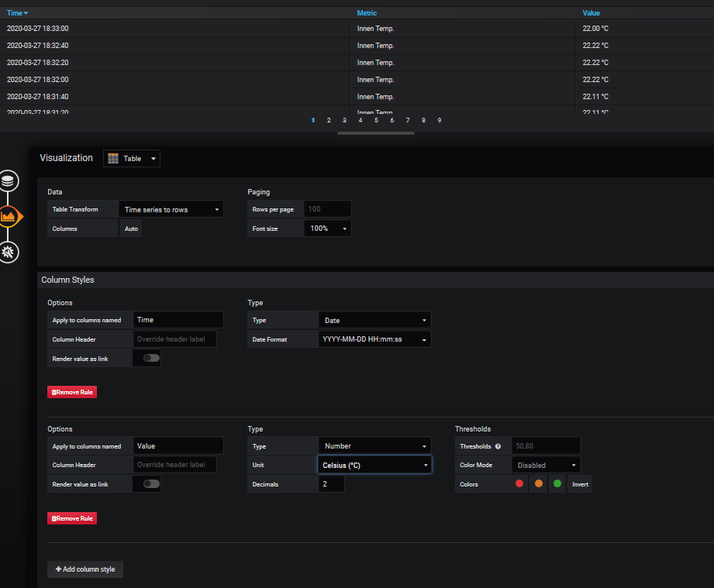Open the Queries database icon in sidebar
Screen dimensions: 714x588
point(8,181)
